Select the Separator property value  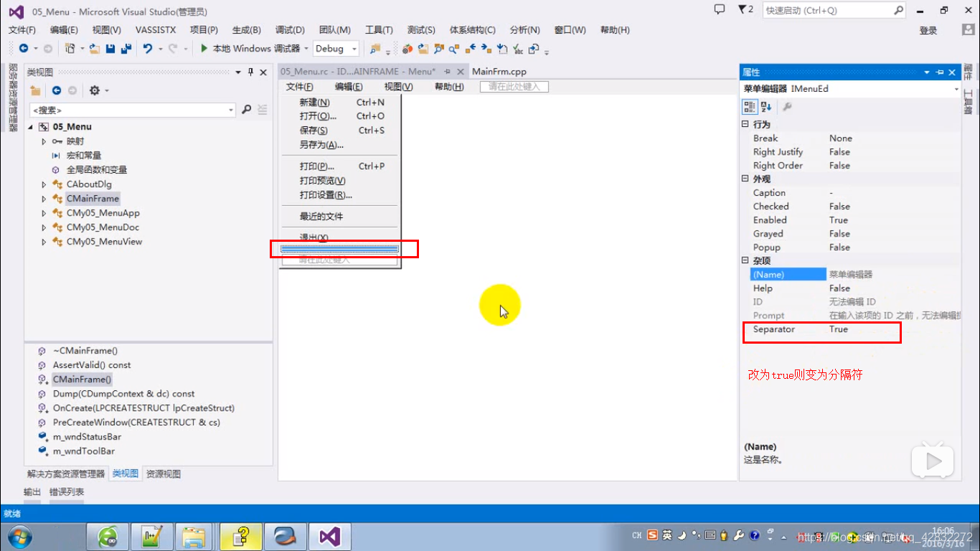[839, 329]
